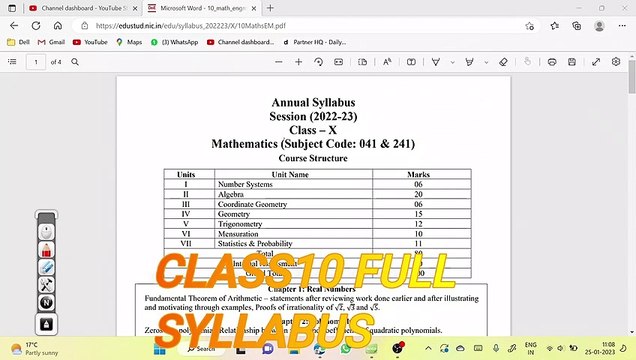Open PDF viewer settings gear
This screenshot has height=360, width=636.
616,62
